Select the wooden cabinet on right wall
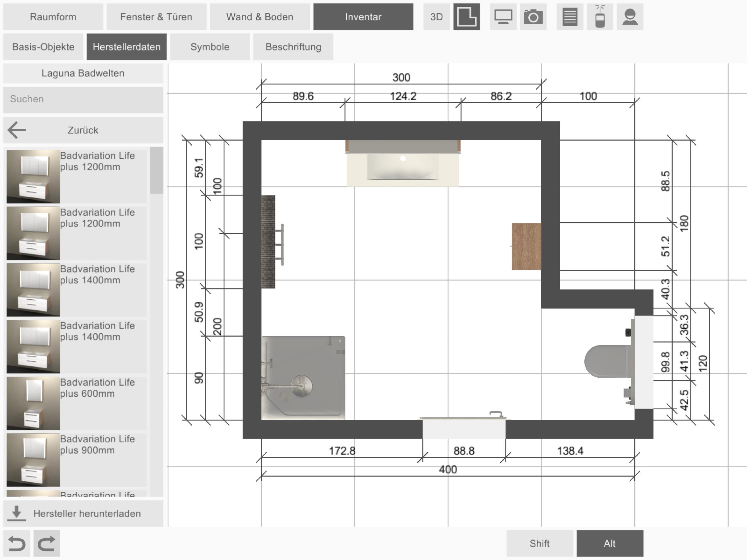This screenshot has height=560, width=747. 526,247
